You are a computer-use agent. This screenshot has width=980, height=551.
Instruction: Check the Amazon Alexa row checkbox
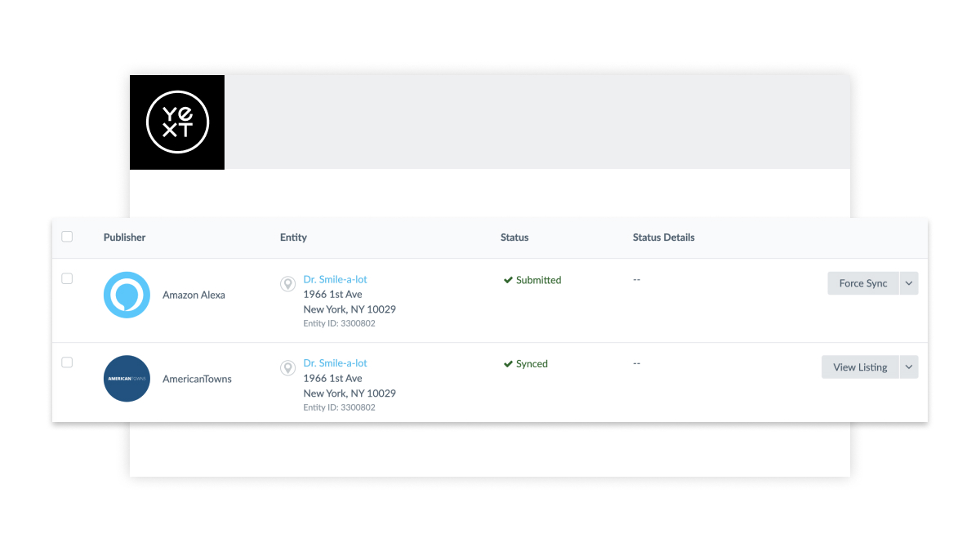pos(67,278)
